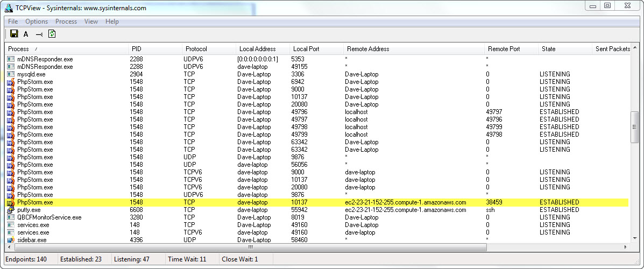The height and width of the screenshot is (269, 644).
Task: Click the green Refresh toolbar icon
Action: (x=52, y=34)
